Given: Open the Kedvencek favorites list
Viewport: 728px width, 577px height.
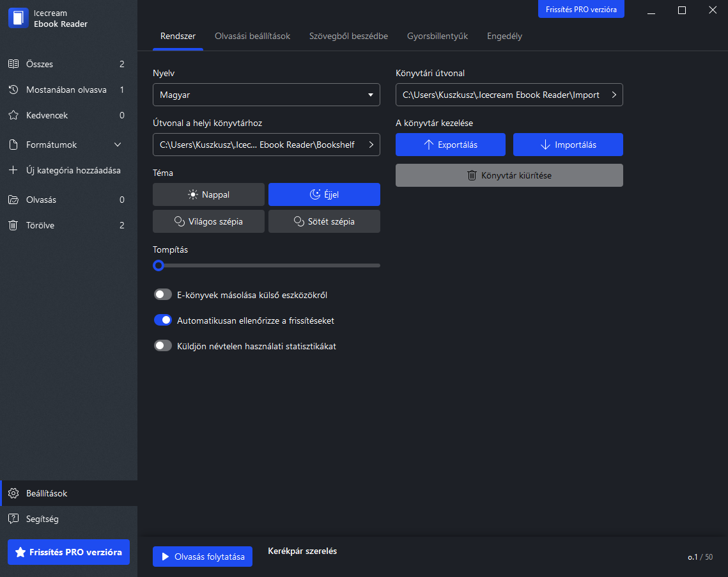Looking at the screenshot, I should [x=48, y=115].
